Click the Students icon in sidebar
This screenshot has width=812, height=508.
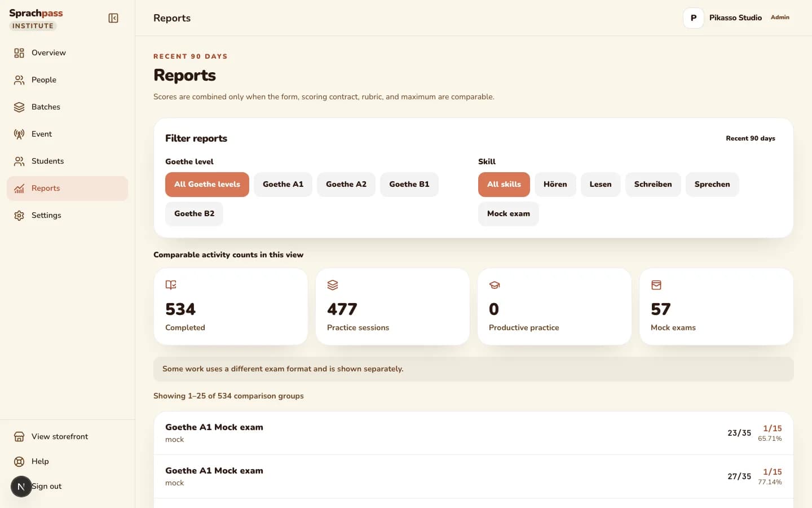[19, 161]
